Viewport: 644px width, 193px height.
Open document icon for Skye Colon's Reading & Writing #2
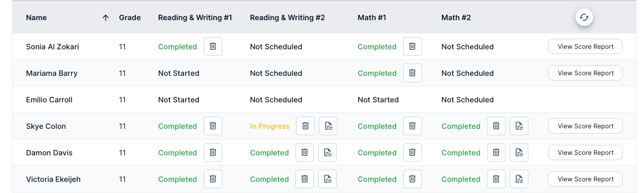pos(328,126)
